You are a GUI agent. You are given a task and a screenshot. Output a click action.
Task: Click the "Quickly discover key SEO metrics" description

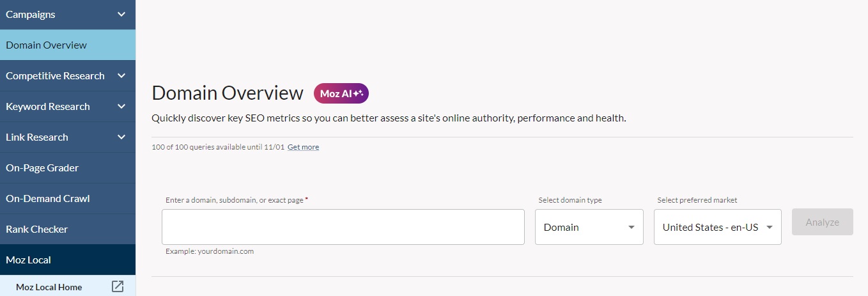pyautogui.click(x=389, y=118)
